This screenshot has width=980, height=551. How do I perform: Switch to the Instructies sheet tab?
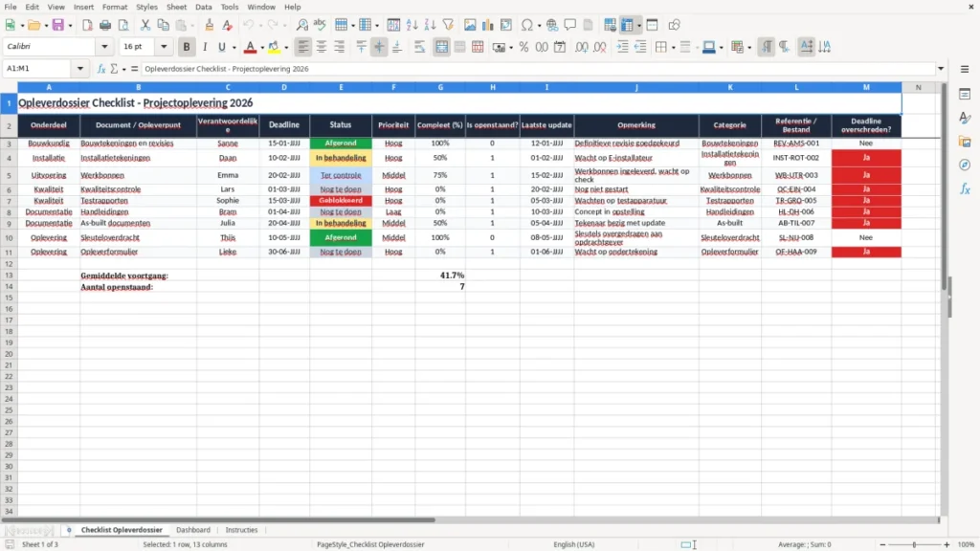click(x=241, y=530)
